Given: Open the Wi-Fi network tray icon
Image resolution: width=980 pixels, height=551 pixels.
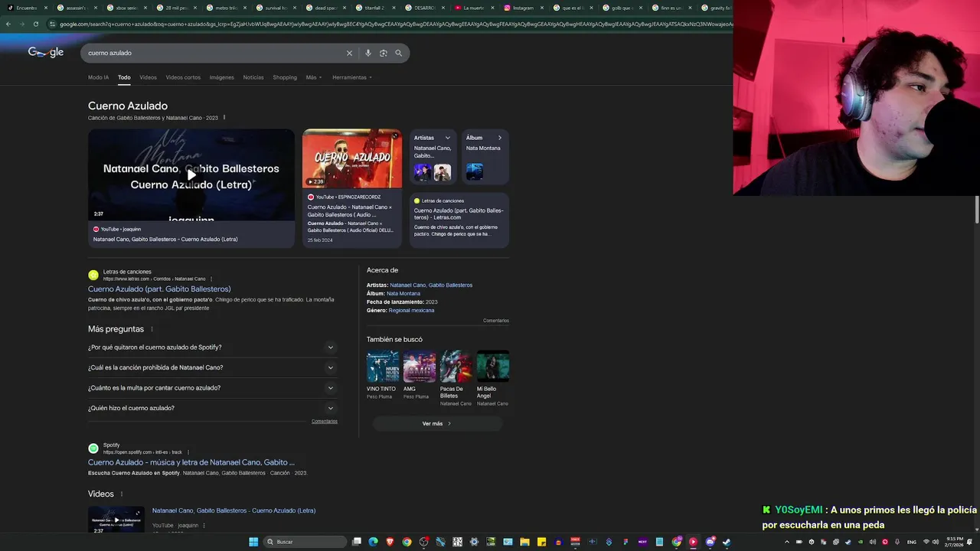Looking at the screenshot, I should click(x=926, y=542).
